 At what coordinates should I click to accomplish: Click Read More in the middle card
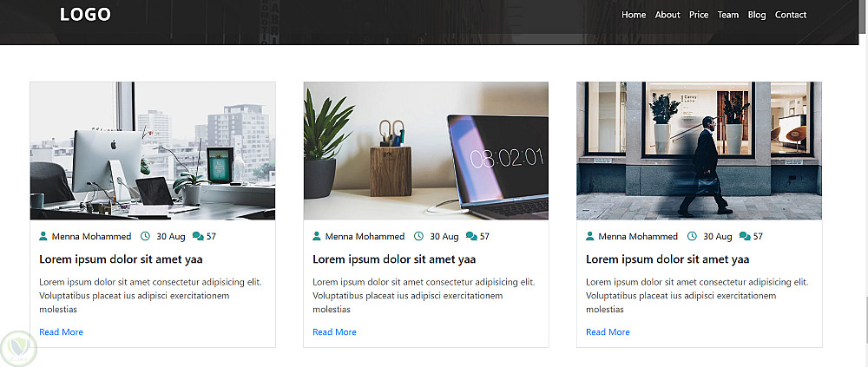tap(334, 332)
